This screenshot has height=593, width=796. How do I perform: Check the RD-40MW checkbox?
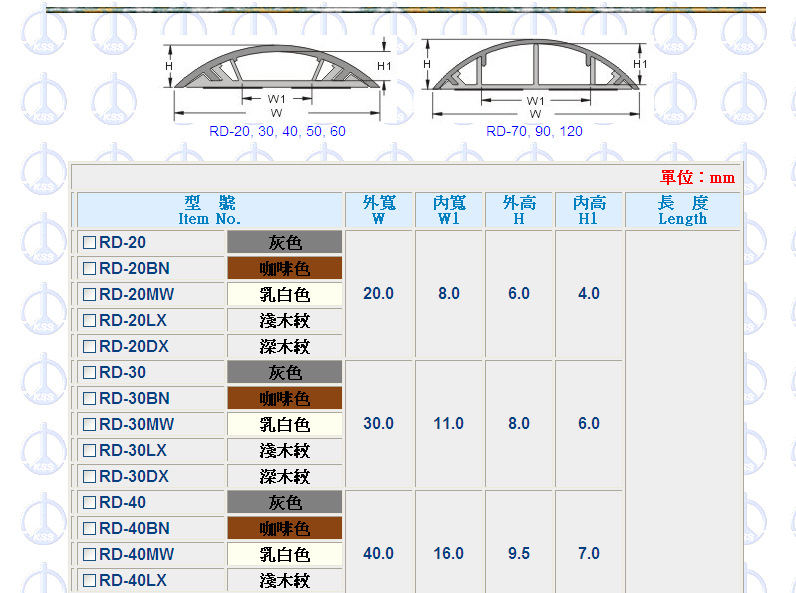coord(89,554)
